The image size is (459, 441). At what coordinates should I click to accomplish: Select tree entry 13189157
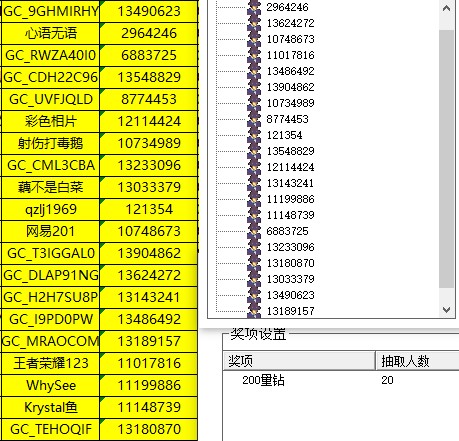[x=290, y=311]
